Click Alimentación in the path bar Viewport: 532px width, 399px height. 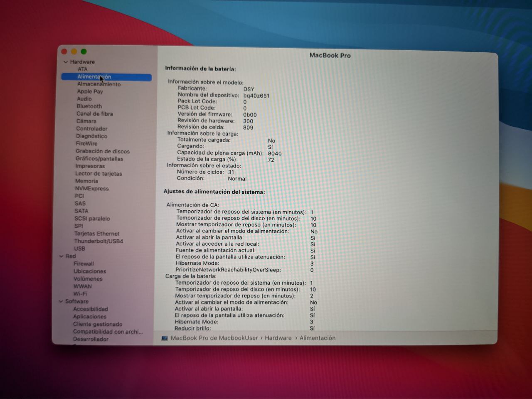318,338
